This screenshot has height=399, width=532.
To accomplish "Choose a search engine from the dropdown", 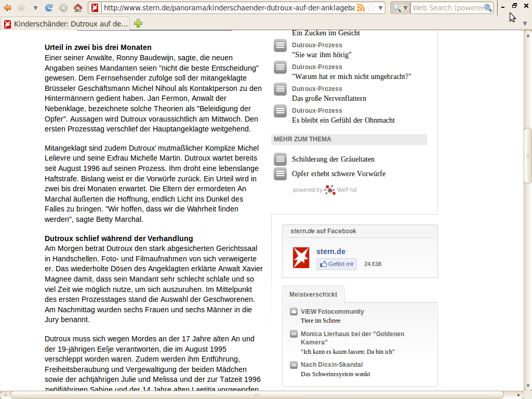I will 401,8.
